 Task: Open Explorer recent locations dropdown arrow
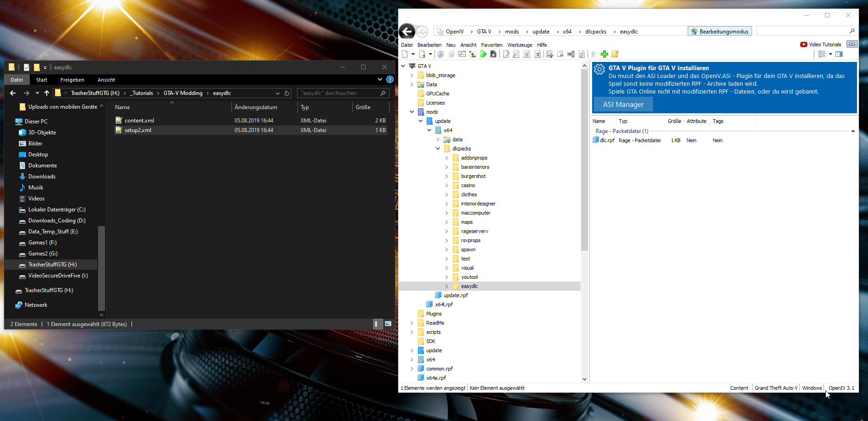37,93
